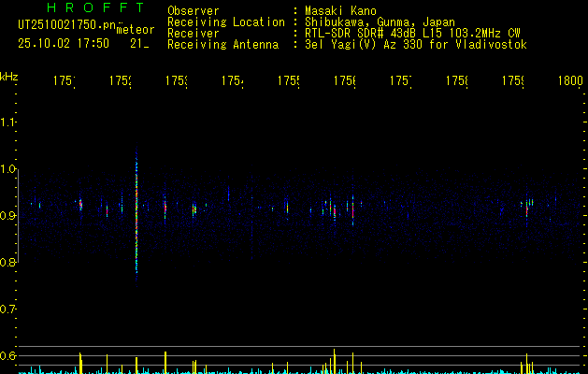Screen dimensions: 588x374
Task: Click the 0.9 frequency axis label
Action: pyautogui.click(x=7, y=215)
